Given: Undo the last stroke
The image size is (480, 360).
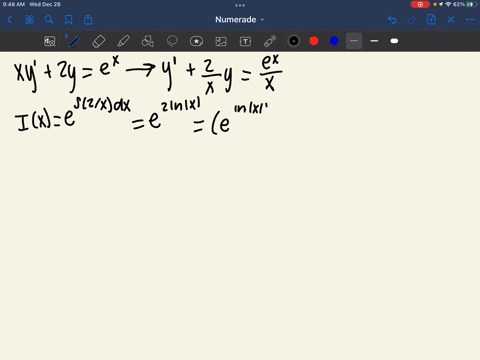Looking at the screenshot, I should [392, 20].
